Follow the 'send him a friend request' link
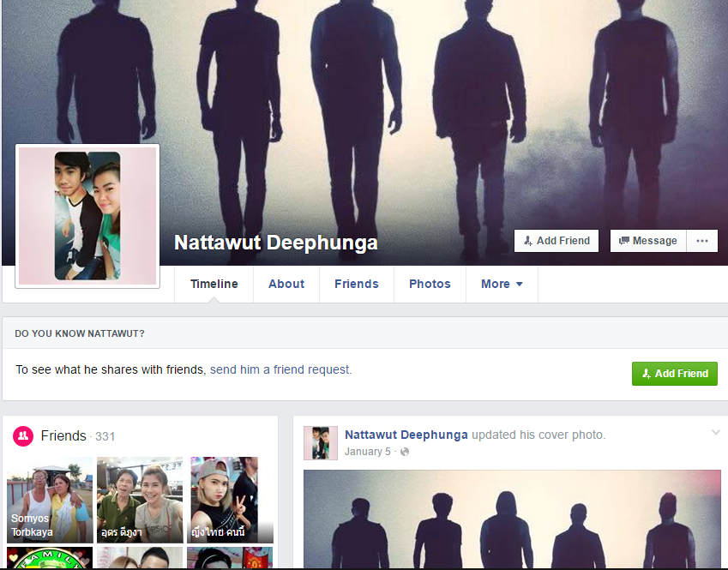The image size is (728, 570). click(x=281, y=369)
